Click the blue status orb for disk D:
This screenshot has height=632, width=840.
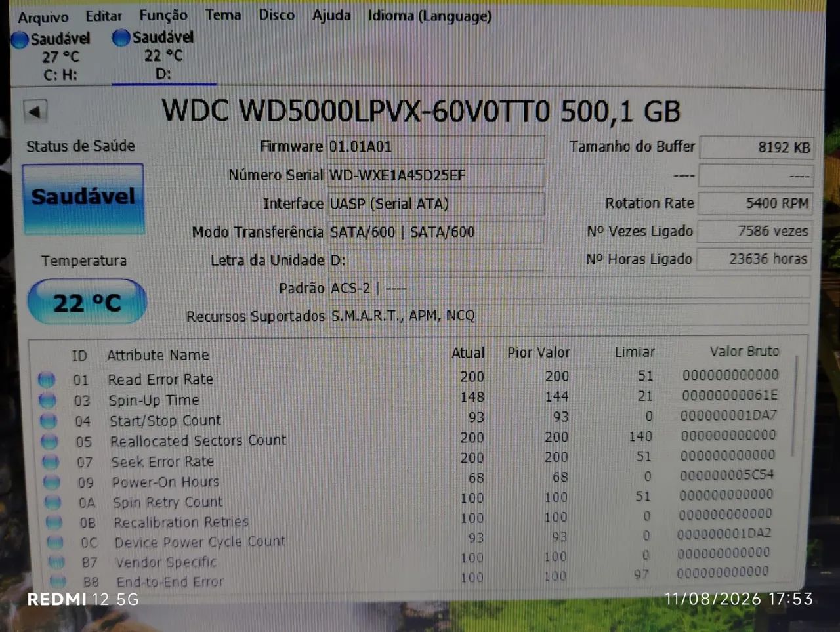pos(121,38)
